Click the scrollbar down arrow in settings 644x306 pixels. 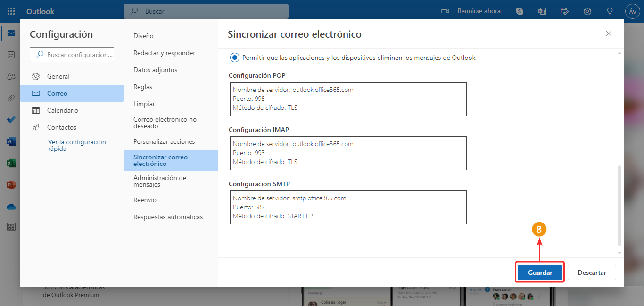(619, 254)
